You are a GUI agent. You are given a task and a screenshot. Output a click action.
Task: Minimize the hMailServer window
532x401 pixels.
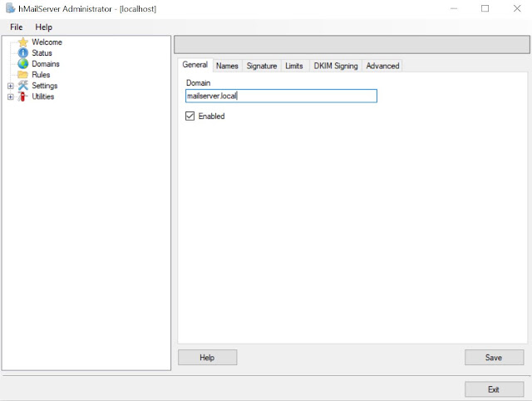coord(454,8)
